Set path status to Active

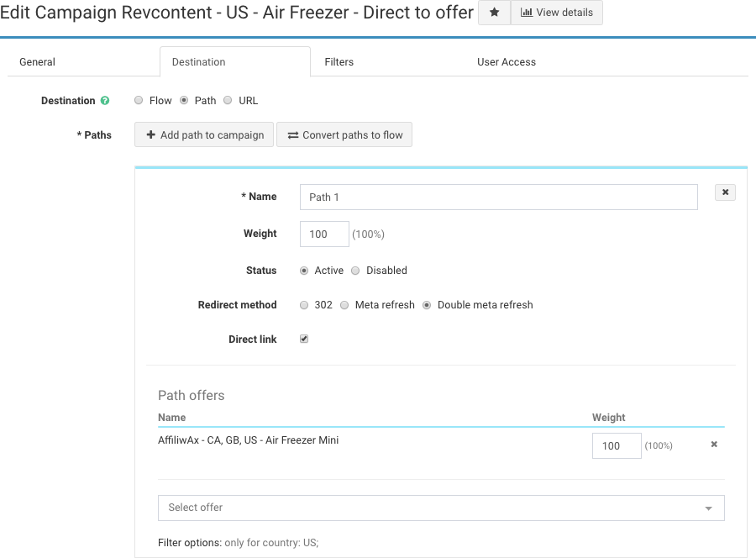tap(304, 271)
